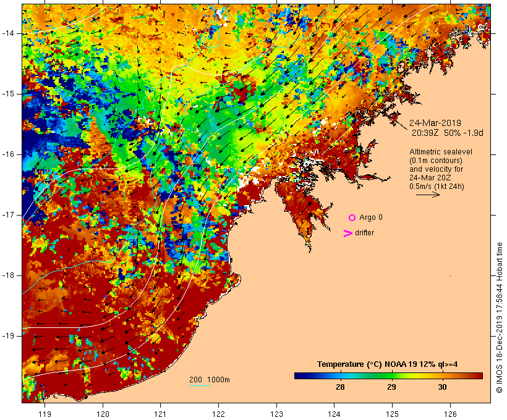Click the -15 latitude axis label

[8, 94]
